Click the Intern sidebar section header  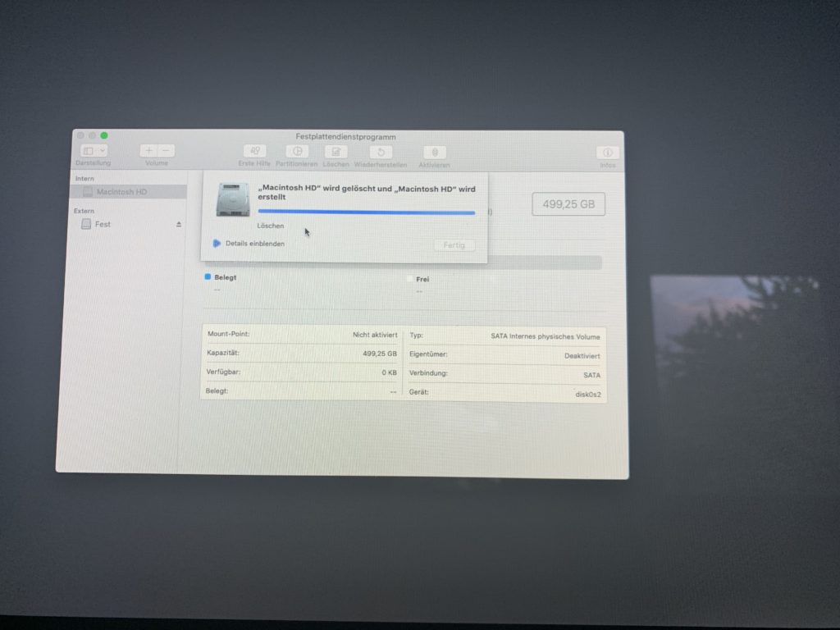[84, 178]
